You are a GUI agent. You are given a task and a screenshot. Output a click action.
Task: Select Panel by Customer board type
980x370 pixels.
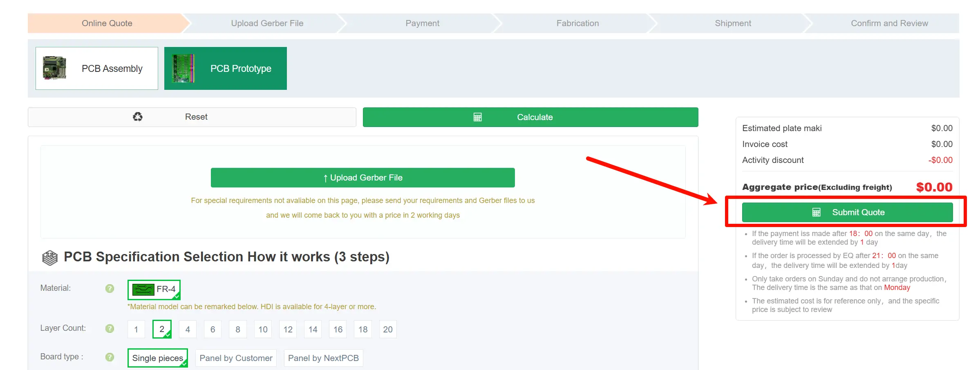click(236, 358)
